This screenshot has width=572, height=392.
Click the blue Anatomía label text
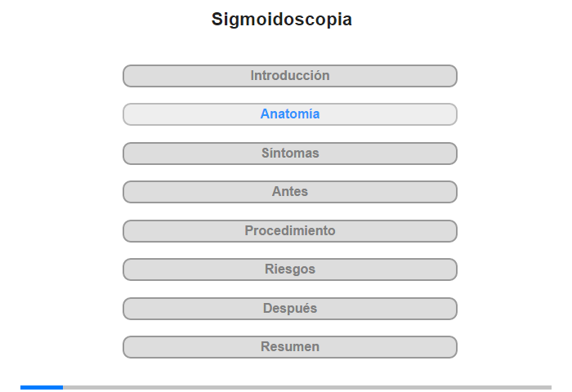(289, 114)
